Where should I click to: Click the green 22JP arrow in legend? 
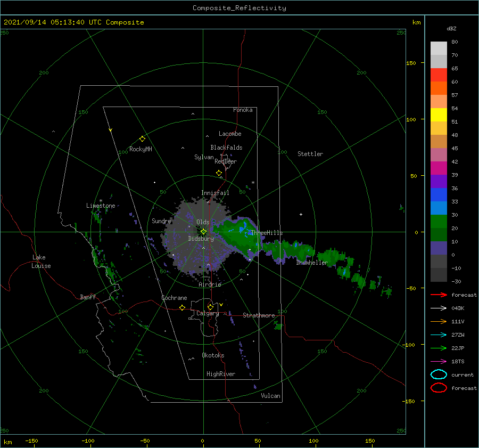click(439, 348)
